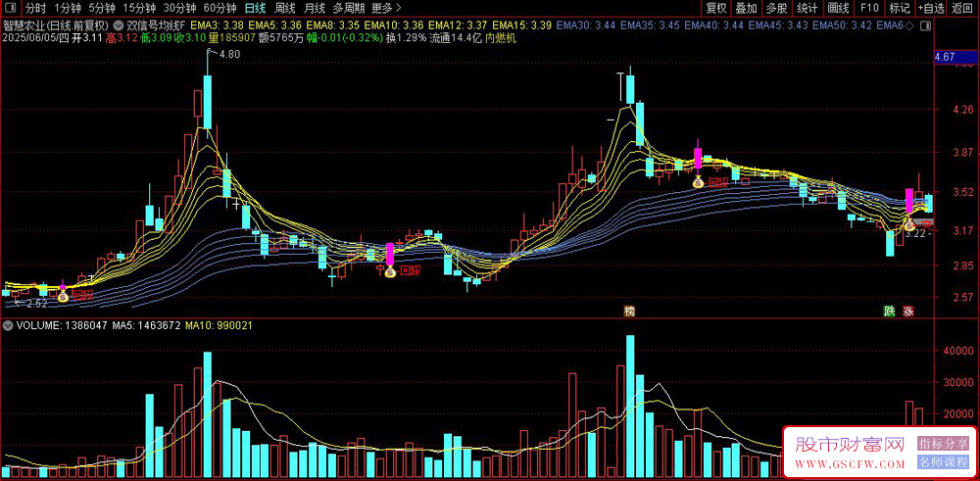Click the 4.26 price axis label
This screenshot has width=980, height=481.
pos(963,110)
